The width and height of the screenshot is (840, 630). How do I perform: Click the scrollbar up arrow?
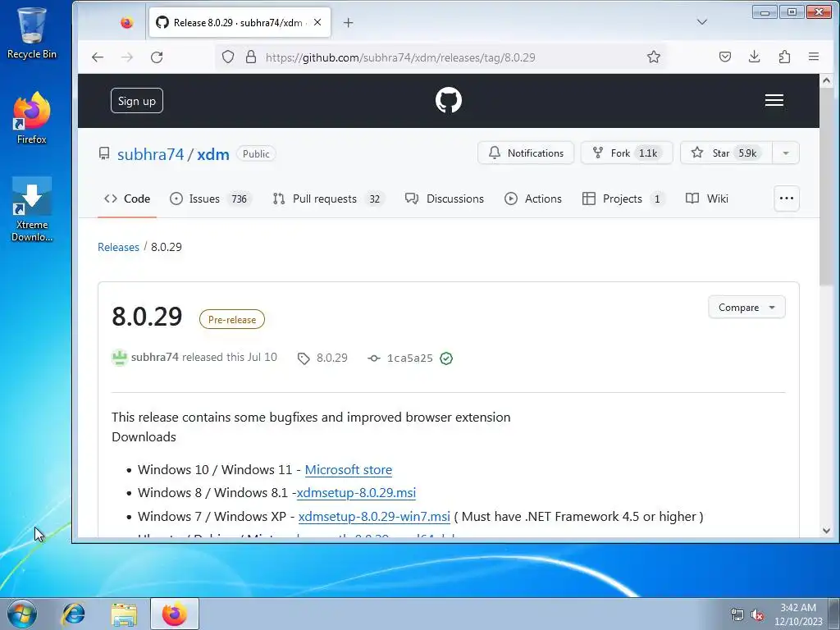pos(826,81)
